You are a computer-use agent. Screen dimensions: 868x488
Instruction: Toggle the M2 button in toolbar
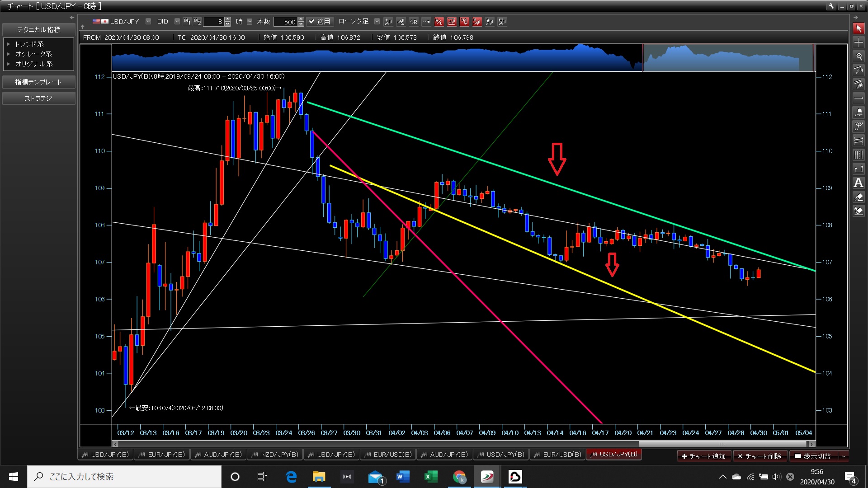(x=197, y=21)
